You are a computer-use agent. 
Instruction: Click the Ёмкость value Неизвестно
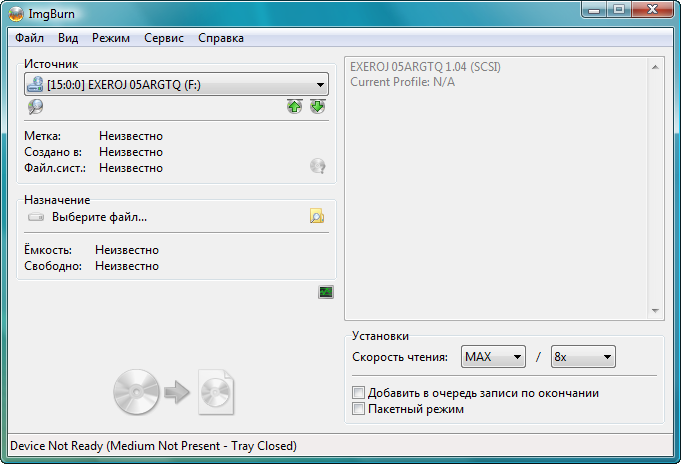[x=127, y=250]
